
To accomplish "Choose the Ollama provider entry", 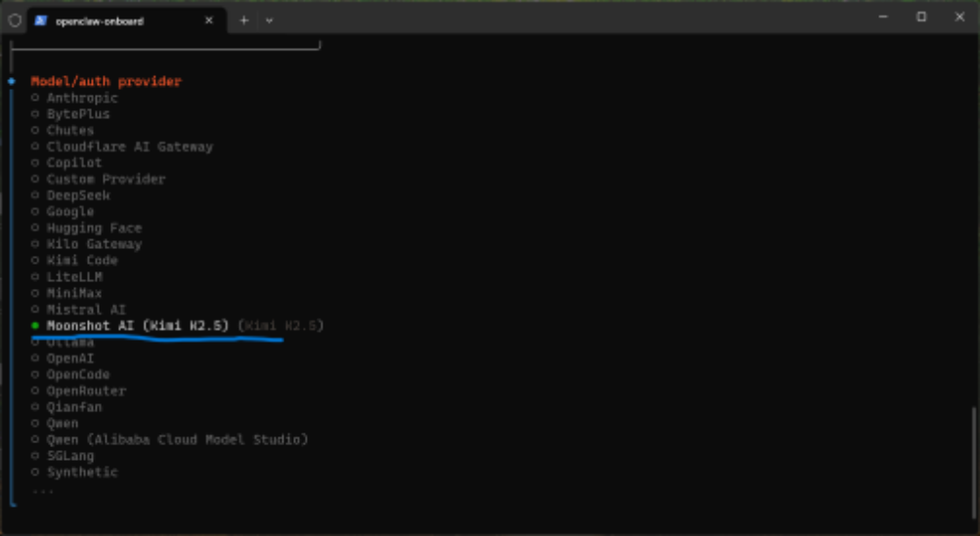I will tap(70, 343).
